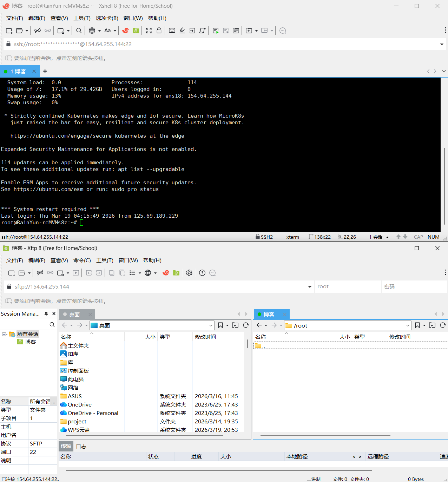This screenshot has width=448, height=482.
Task: Click the remote pane horizontal scrollbar
Action: 325,435
